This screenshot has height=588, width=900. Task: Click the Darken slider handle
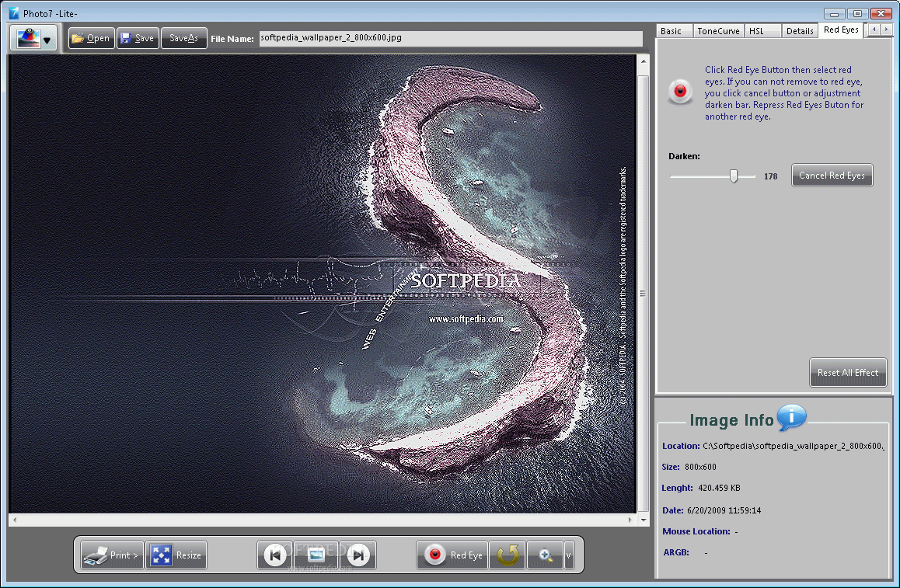pyautogui.click(x=733, y=176)
